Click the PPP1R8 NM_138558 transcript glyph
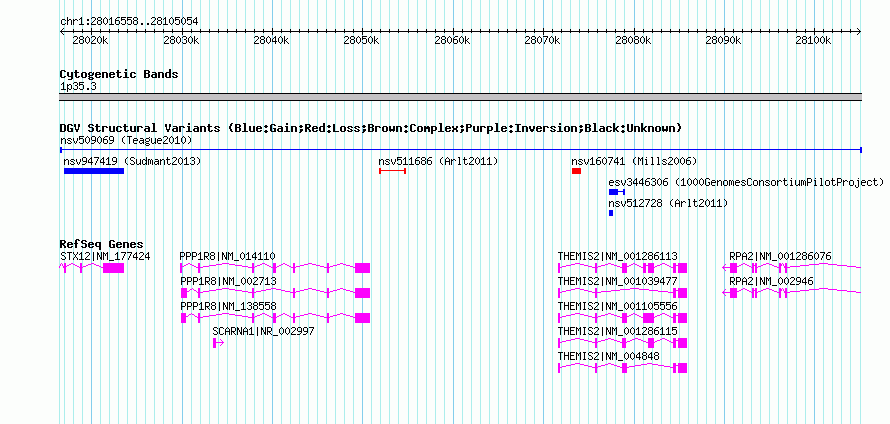Image resolution: width=890 pixels, height=424 pixels. click(x=275, y=318)
